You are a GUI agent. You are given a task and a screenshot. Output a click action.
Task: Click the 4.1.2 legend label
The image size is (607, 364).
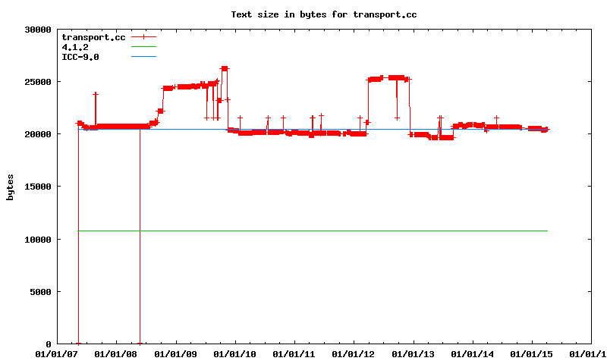[74, 47]
